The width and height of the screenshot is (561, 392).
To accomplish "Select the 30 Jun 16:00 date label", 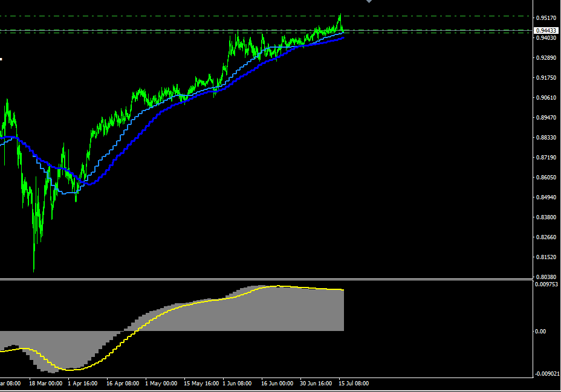I will click(x=316, y=384).
